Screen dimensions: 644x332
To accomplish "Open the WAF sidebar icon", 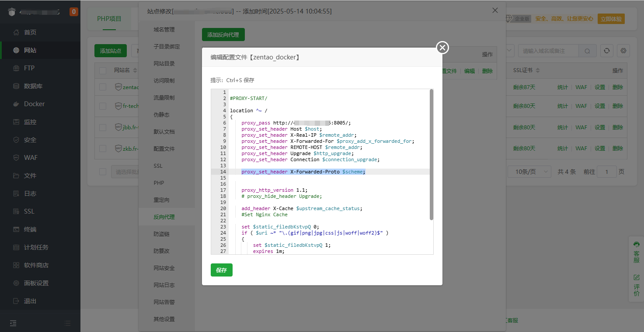I will click(16, 158).
